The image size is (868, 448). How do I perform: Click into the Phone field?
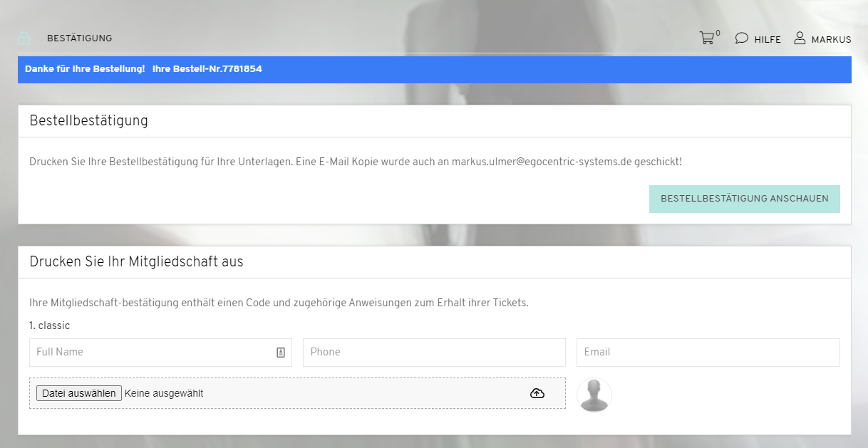pos(433,352)
